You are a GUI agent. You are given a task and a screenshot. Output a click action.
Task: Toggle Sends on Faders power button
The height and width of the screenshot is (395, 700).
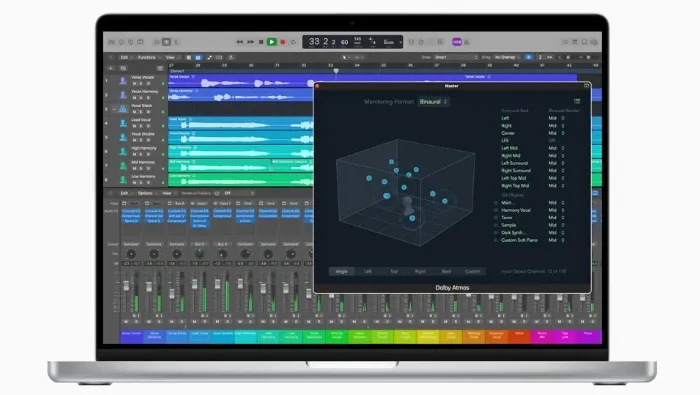click(217, 193)
